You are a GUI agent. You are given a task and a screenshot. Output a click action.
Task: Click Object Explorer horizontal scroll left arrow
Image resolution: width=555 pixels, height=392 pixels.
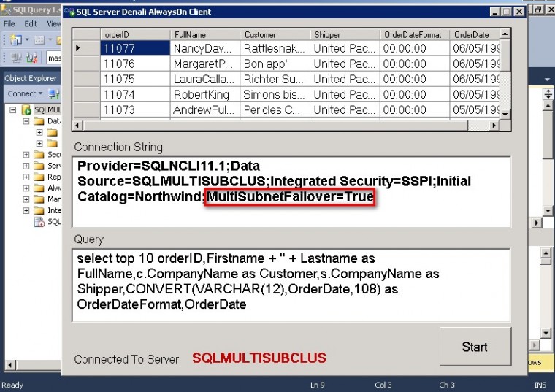(x=10, y=365)
